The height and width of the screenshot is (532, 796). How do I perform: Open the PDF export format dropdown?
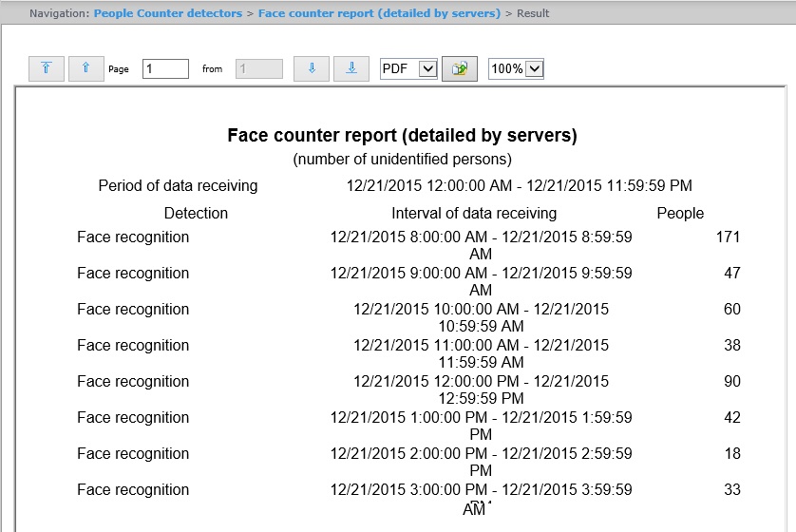408,68
